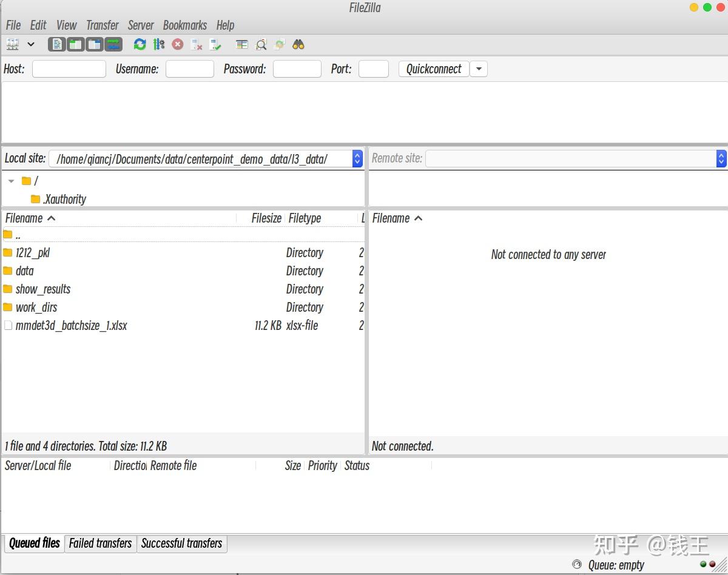This screenshot has width=728, height=575.
Task: Expand the Site Manager dropdown arrow
Action: pos(31,44)
